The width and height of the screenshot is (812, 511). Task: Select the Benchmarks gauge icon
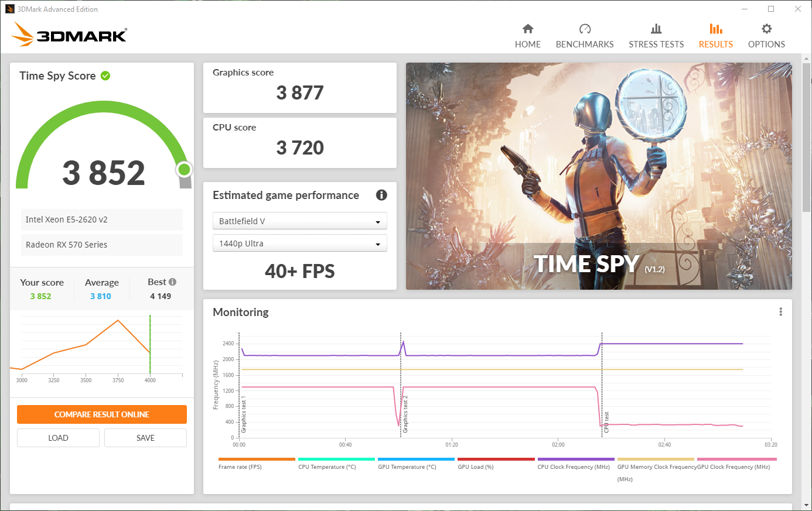tap(585, 28)
